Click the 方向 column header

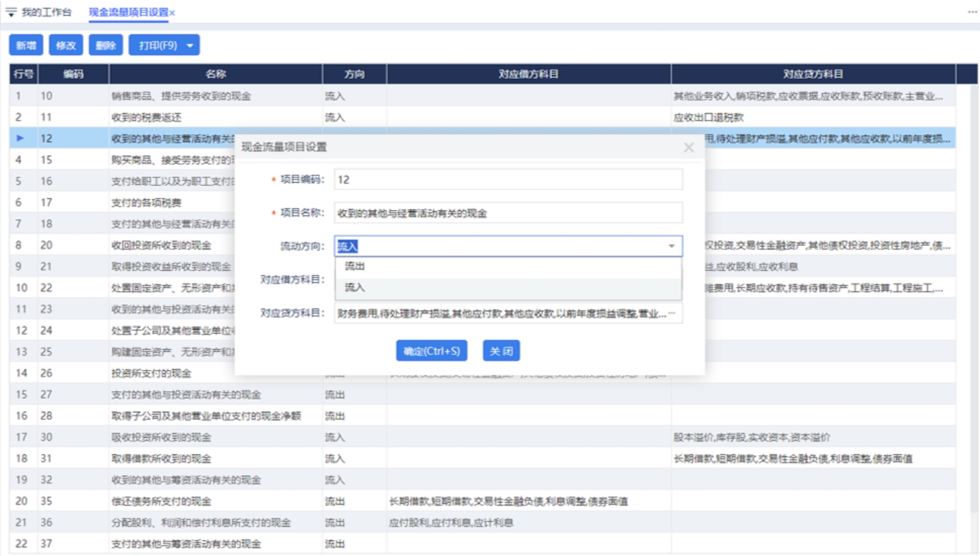coord(355,74)
